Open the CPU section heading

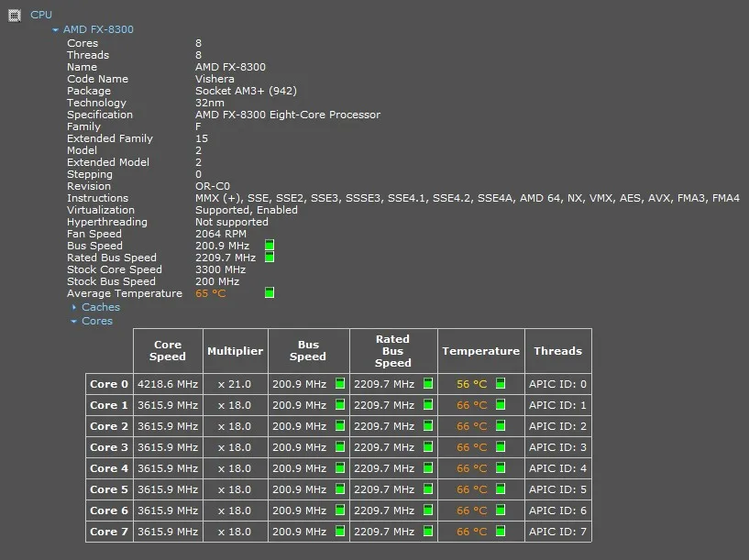click(41, 15)
